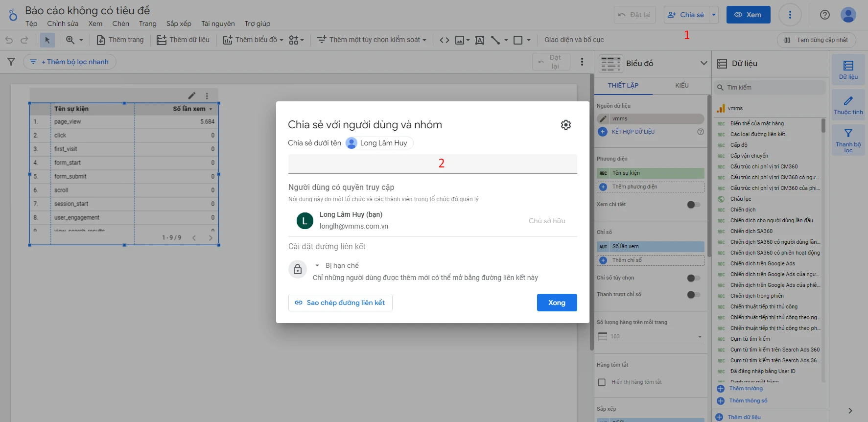The width and height of the screenshot is (868, 422).
Task: Check Hiển thị hàng tóm tắt box
Action: click(602, 382)
